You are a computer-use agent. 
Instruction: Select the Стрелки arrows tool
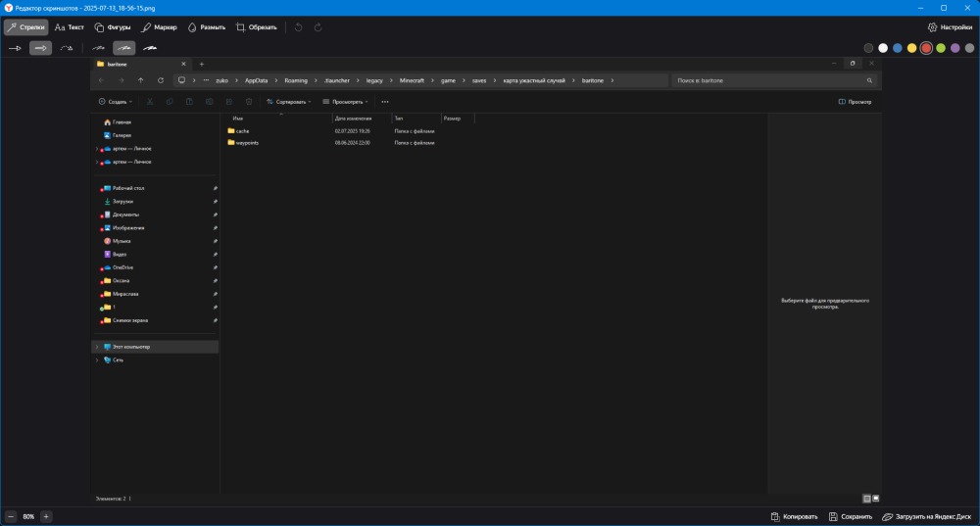(26, 27)
